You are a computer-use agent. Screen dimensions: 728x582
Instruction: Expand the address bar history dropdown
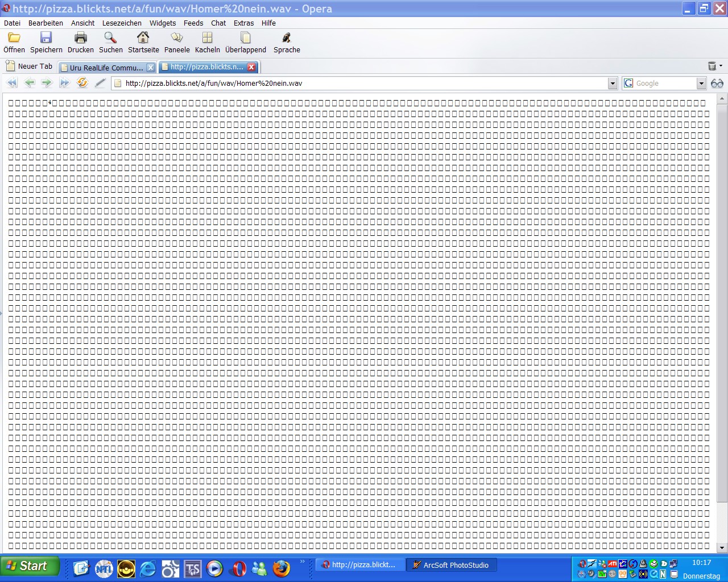pos(613,84)
